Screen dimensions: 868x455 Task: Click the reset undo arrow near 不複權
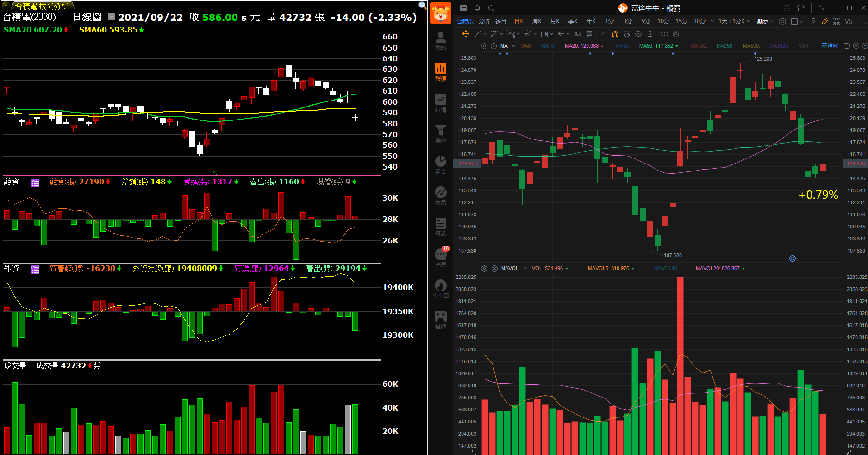point(847,46)
